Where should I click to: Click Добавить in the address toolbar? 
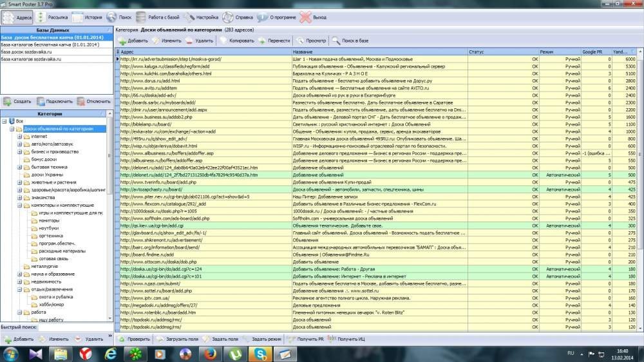coord(133,41)
